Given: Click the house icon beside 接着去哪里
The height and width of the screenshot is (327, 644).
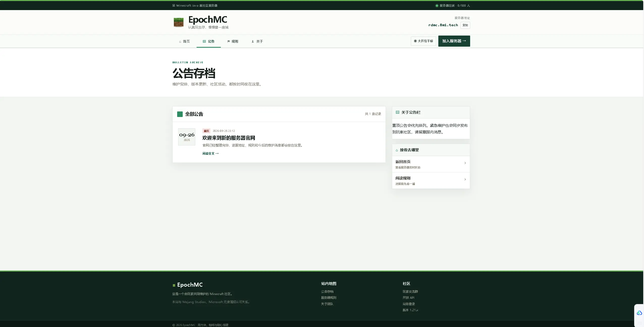Looking at the screenshot, I should pyautogui.click(x=397, y=150).
